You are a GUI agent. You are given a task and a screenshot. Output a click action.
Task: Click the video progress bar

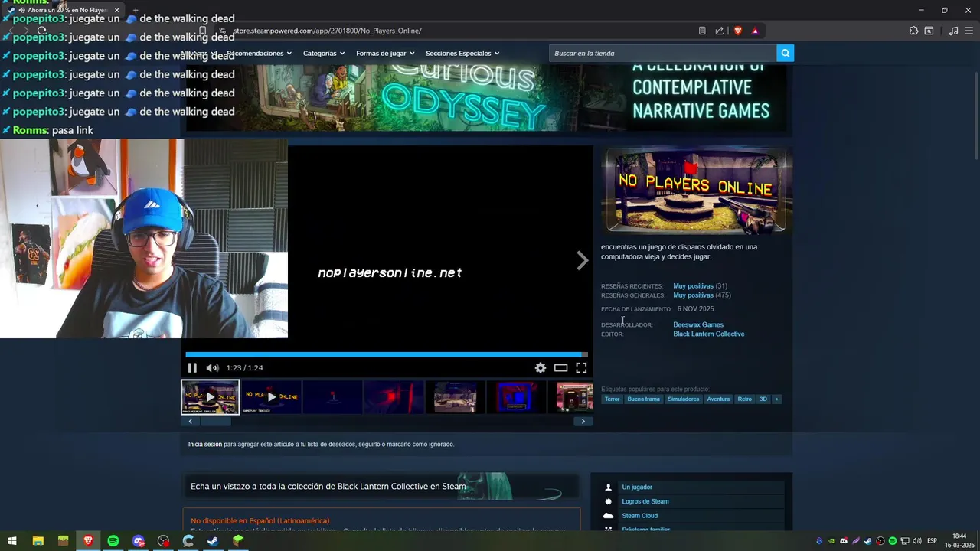tap(387, 354)
